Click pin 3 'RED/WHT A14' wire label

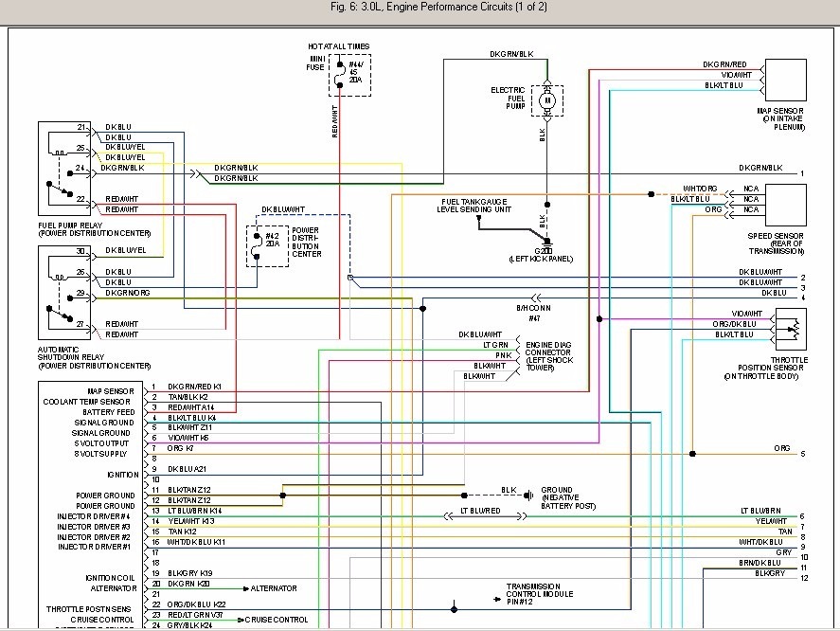(190, 407)
